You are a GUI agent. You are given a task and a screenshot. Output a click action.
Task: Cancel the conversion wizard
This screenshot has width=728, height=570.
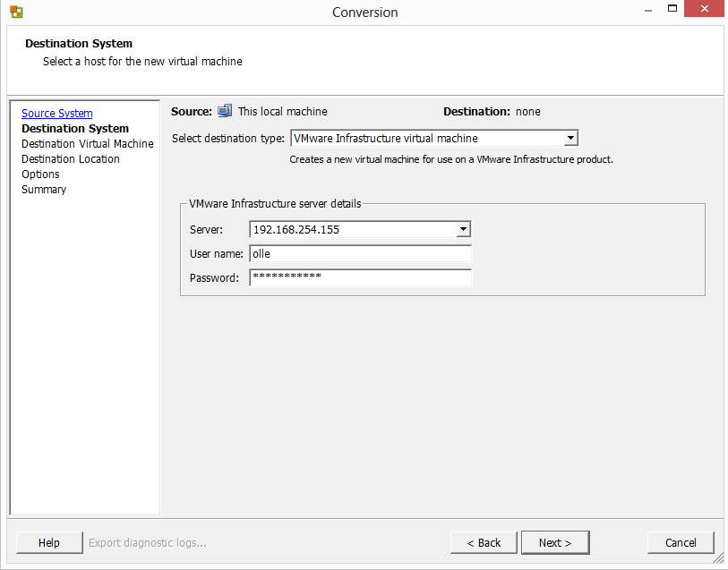tap(681, 542)
